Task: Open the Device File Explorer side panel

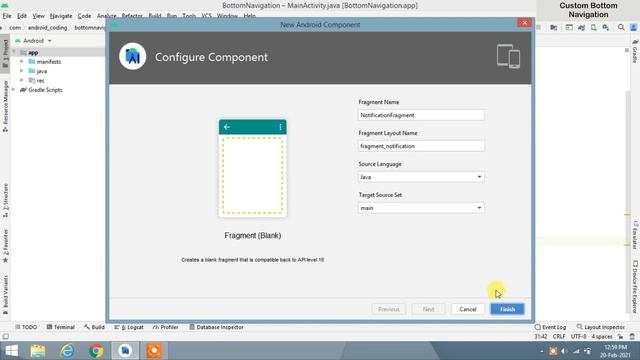Action: 635,287
